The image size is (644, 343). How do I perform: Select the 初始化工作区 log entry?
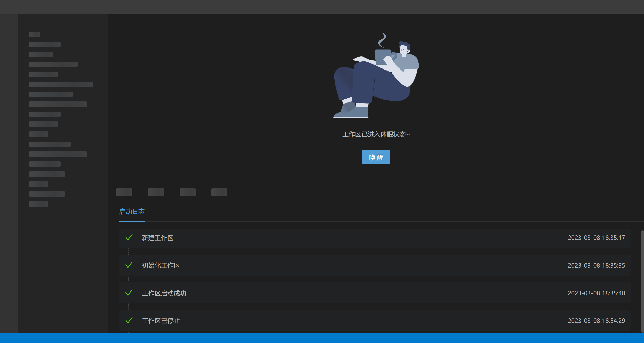(x=161, y=266)
